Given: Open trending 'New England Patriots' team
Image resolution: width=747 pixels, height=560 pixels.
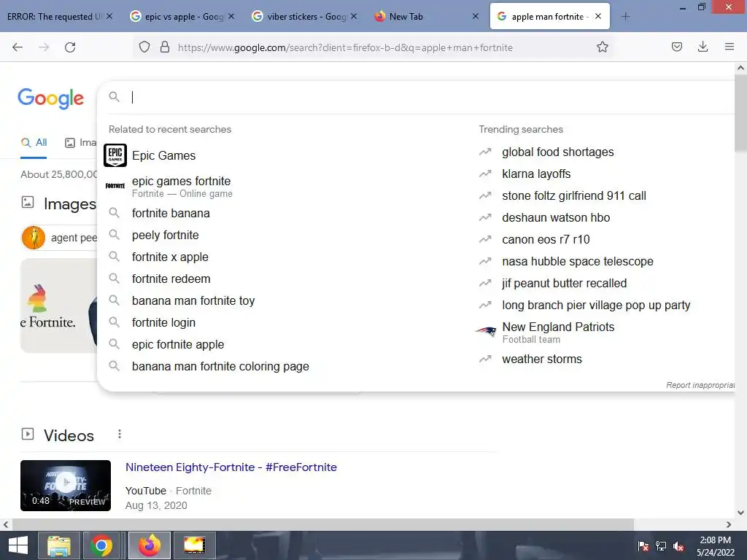Looking at the screenshot, I should pos(558,332).
